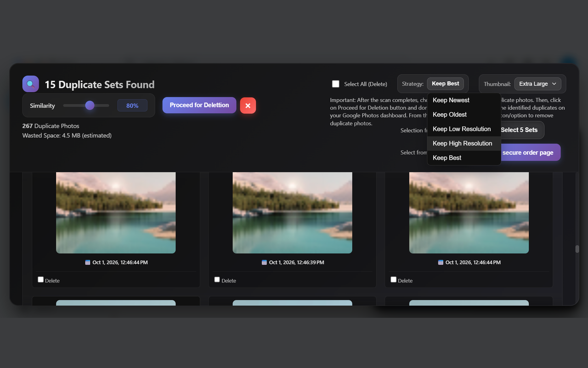The width and height of the screenshot is (588, 368).
Task: Choose Keep Newest from the strategy menu
Action: point(464,100)
